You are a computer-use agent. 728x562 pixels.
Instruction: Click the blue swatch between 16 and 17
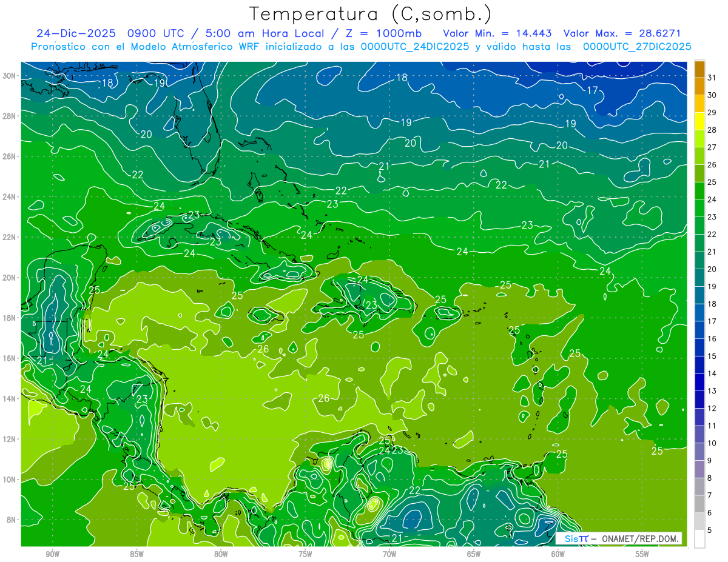(699, 330)
